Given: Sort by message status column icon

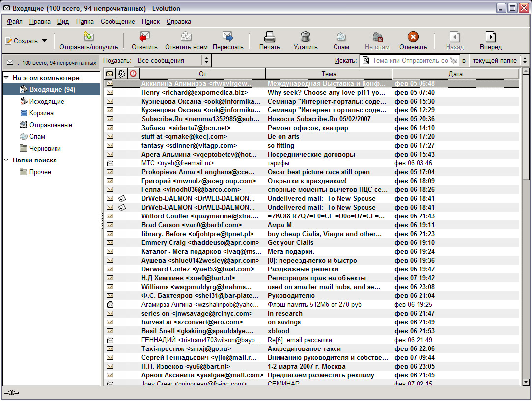Looking at the screenshot, I should pos(110,74).
